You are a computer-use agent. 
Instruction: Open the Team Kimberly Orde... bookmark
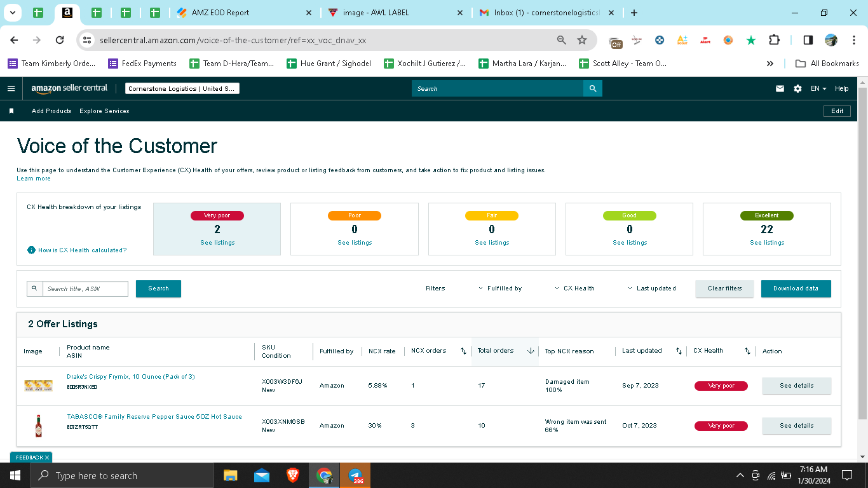pos(51,64)
